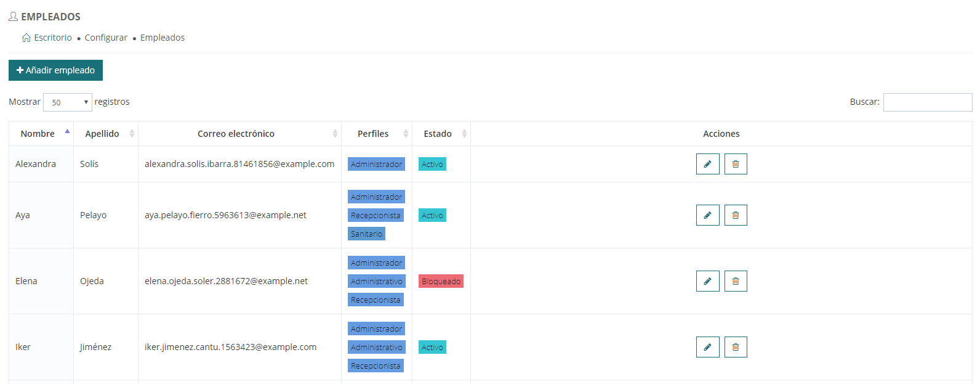
Task: Remove Elena Ojeda using the trash icon
Action: coord(736,281)
